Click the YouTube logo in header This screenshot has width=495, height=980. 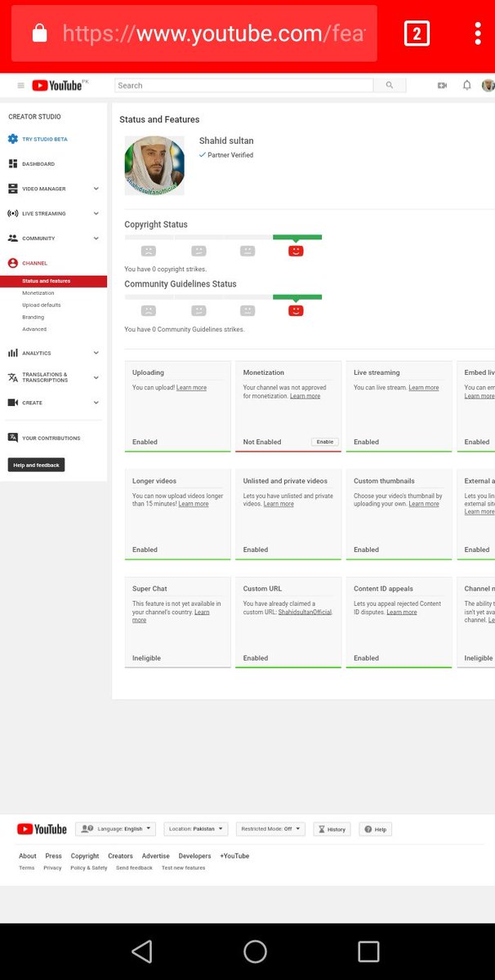57,85
